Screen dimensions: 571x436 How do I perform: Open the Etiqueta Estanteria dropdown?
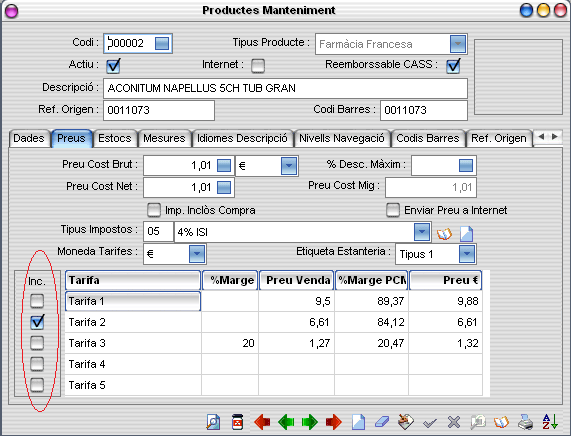(467, 254)
